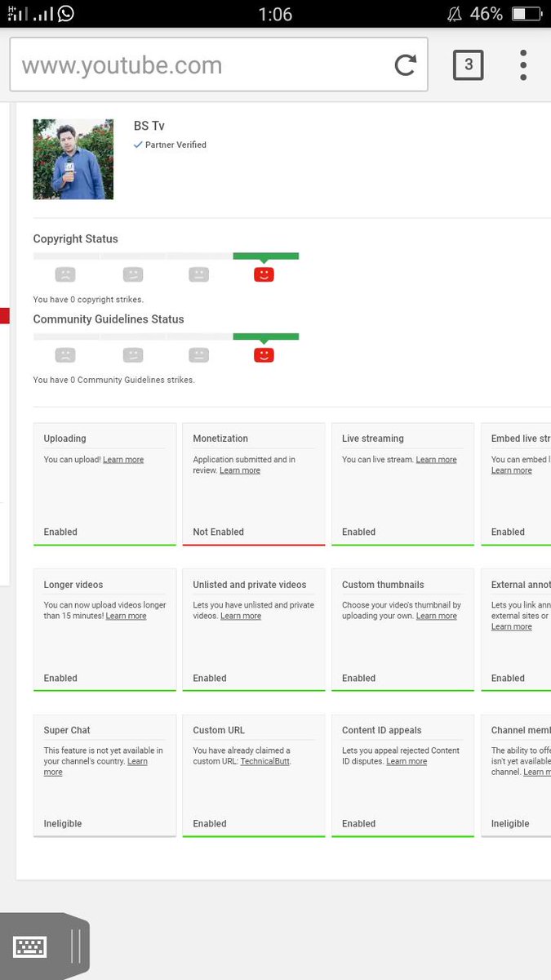The height and width of the screenshot is (980, 551).
Task: Click 'You have 0 copyright strikes.' text
Action: (x=88, y=300)
